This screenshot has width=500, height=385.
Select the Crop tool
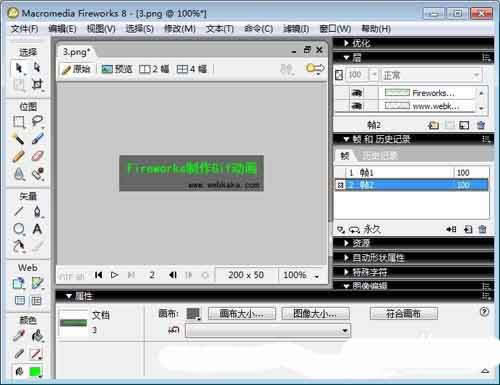tap(37, 84)
